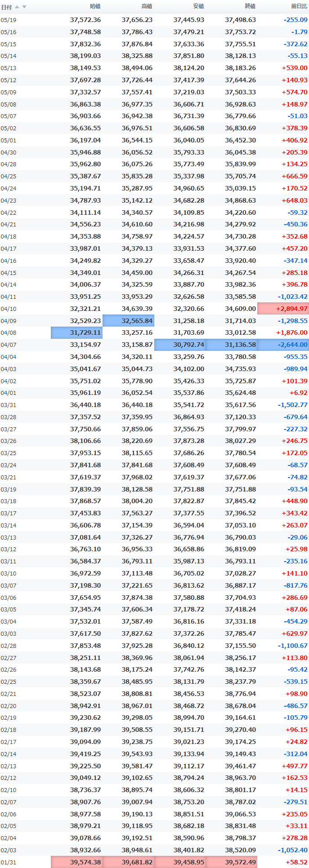Image resolution: width=309 pixels, height=868 pixels.
Task: Select change value +6.92
Action: point(299,393)
